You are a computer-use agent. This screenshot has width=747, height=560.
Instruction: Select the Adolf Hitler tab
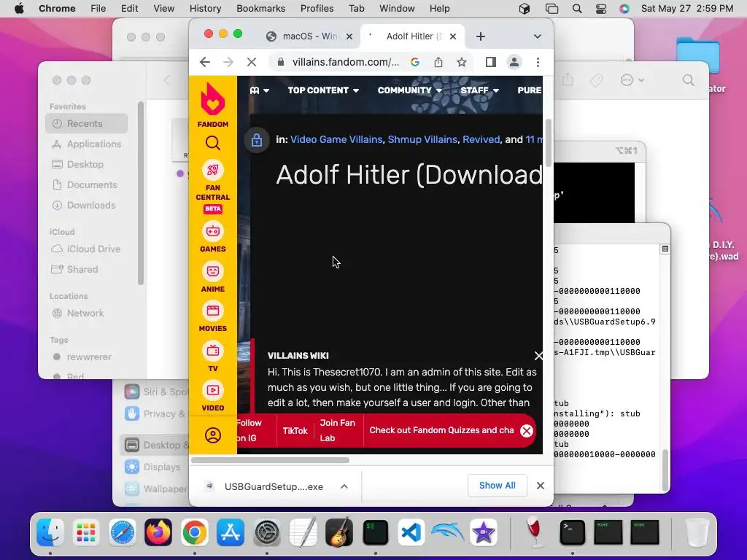(412, 36)
